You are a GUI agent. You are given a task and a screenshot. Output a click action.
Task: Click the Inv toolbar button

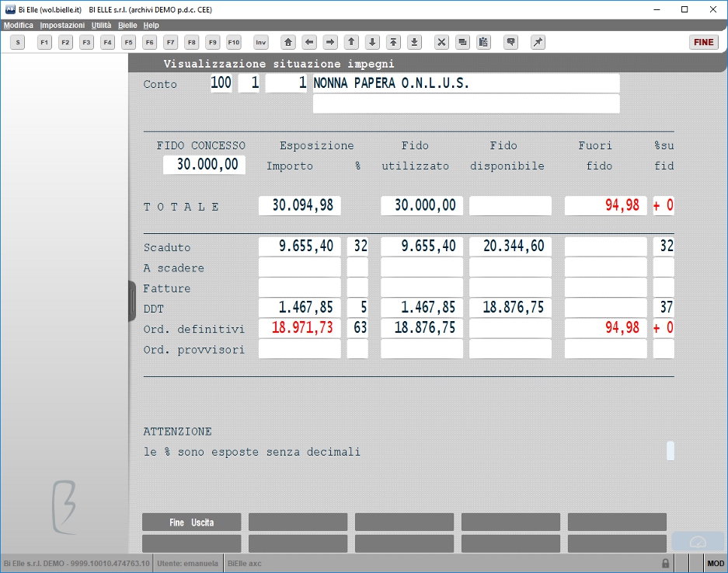click(261, 42)
